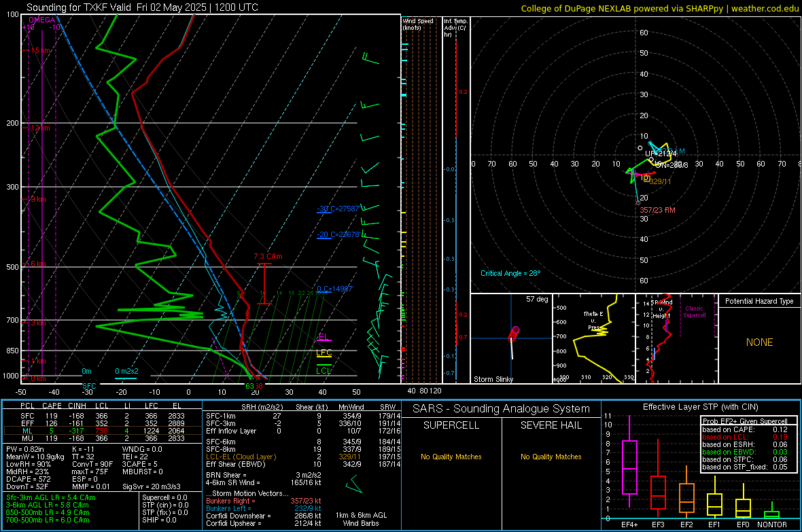Select the SFC parcel row
The height and width of the screenshot is (532, 802).
coord(101,416)
